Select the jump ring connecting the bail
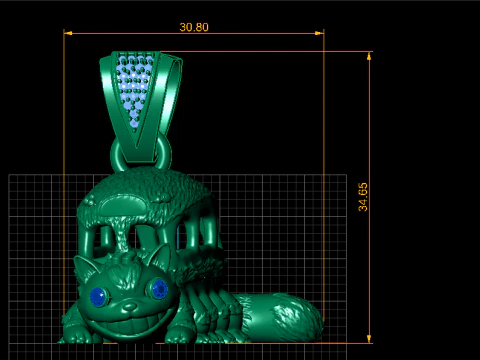 pos(141,155)
